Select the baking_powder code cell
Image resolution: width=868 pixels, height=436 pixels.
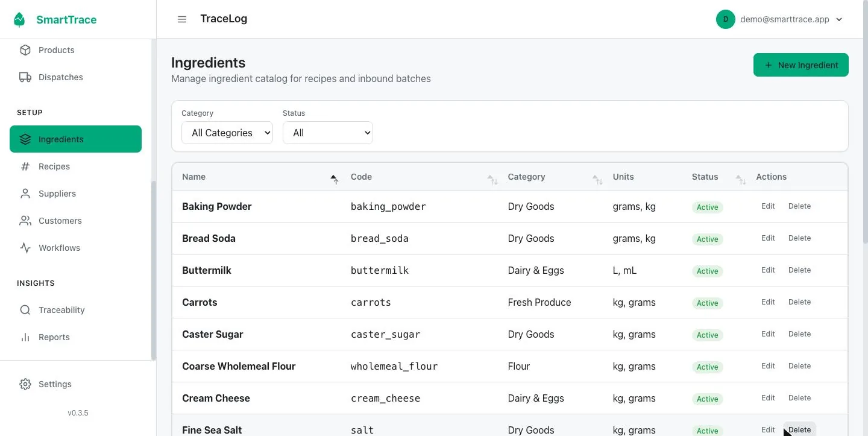pos(388,206)
